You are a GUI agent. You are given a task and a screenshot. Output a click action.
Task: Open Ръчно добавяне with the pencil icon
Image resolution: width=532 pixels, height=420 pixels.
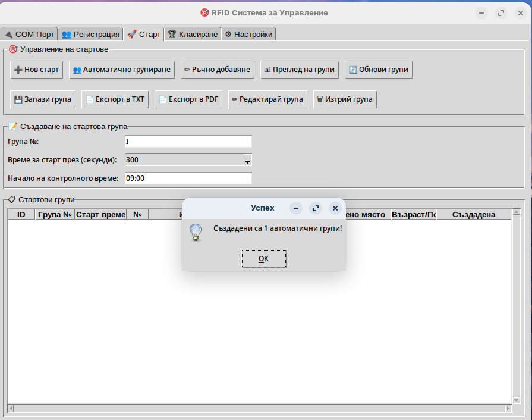[x=217, y=70]
